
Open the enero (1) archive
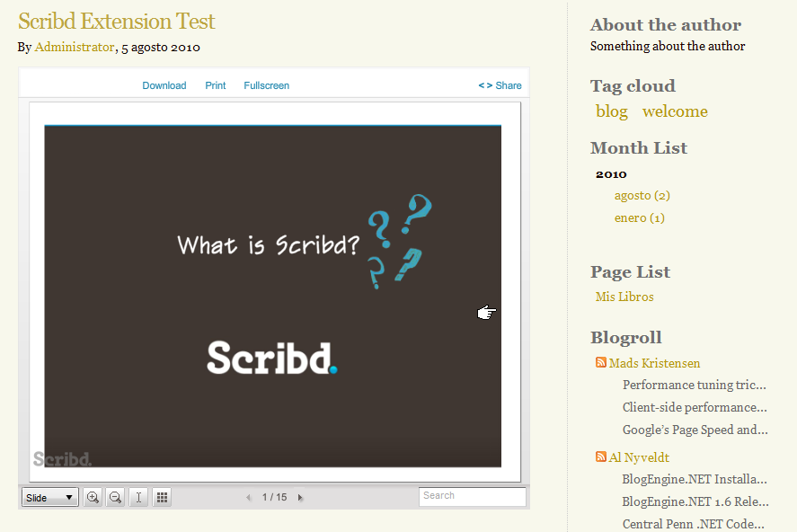[x=640, y=218]
